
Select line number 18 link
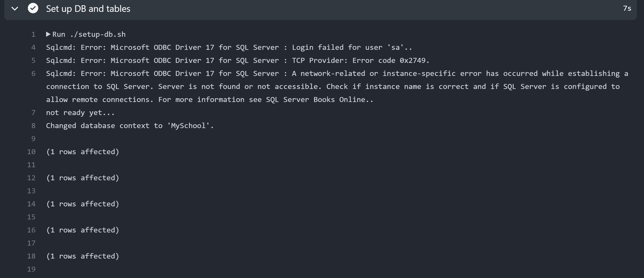(31, 256)
